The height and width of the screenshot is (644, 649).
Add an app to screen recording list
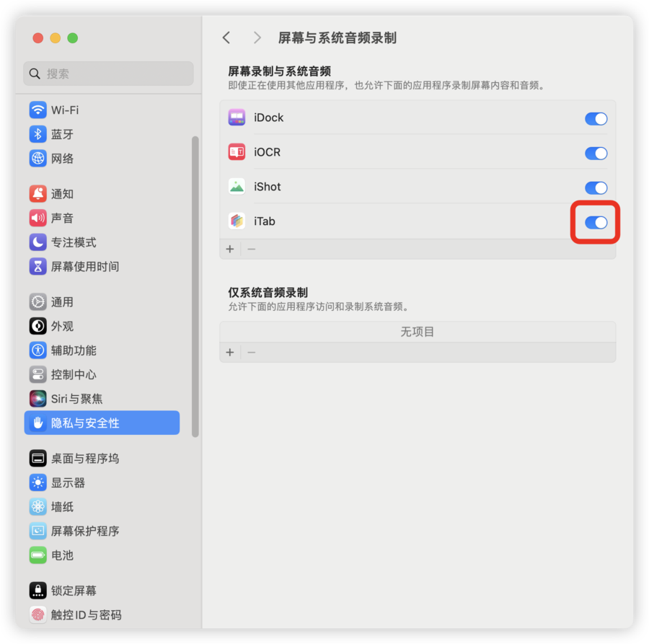[x=230, y=249]
